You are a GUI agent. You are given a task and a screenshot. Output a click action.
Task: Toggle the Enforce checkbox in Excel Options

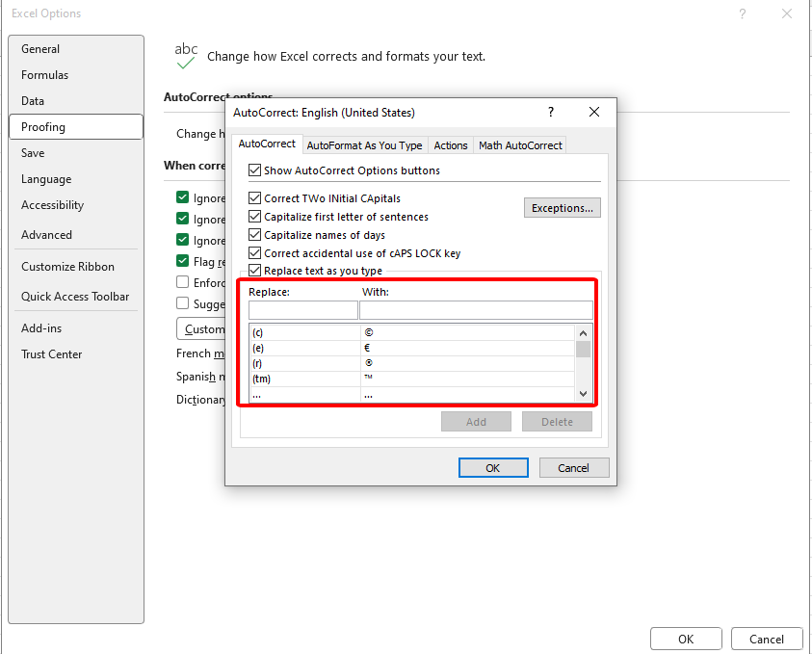(x=182, y=281)
